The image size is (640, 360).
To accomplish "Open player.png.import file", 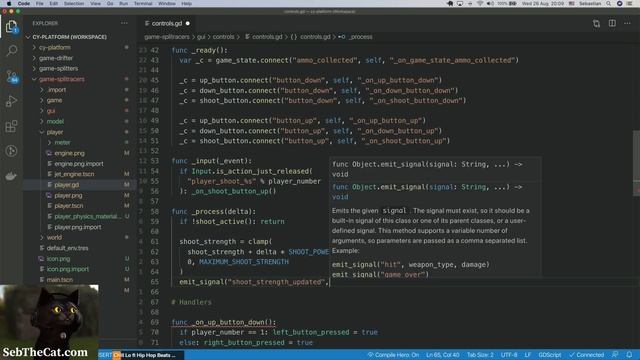I will (78, 227).
